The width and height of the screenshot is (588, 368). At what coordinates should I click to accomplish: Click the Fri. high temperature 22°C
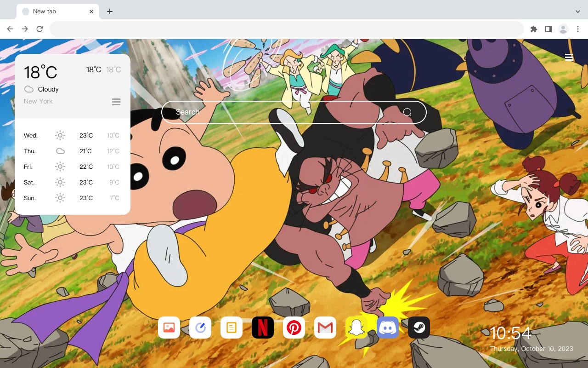coord(86,167)
